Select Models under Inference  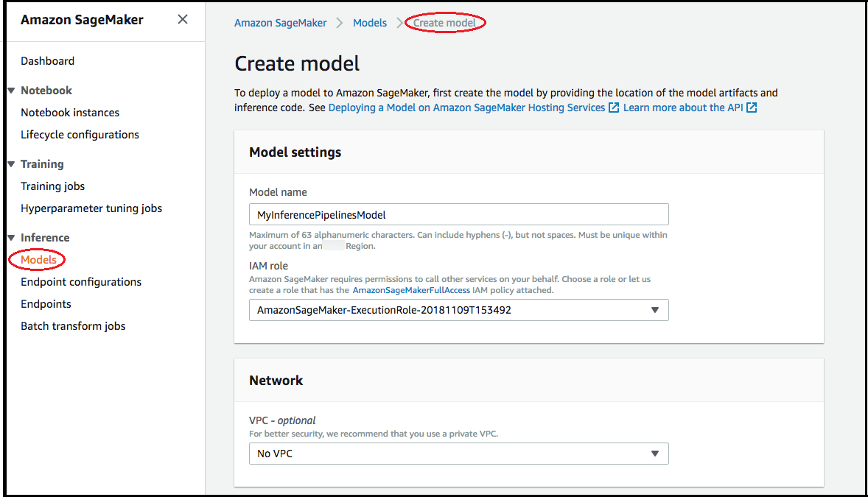click(x=38, y=260)
